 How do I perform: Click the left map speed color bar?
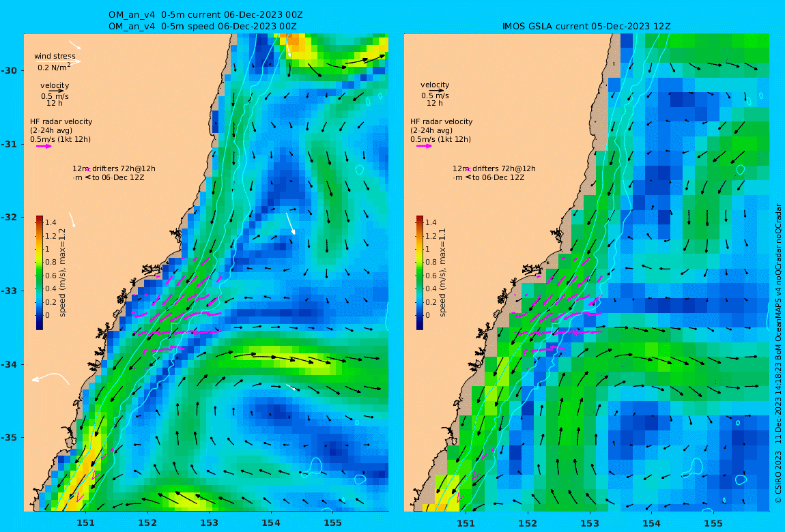[40, 273]
